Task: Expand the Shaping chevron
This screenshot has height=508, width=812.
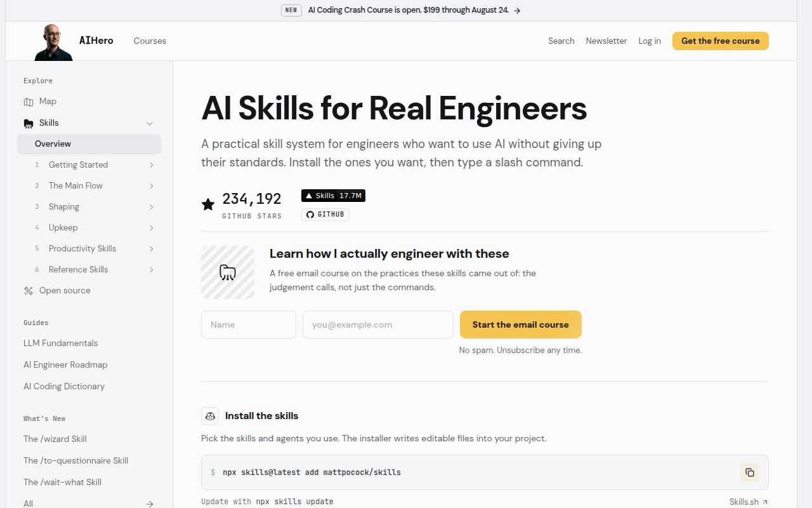Action: 152,207
